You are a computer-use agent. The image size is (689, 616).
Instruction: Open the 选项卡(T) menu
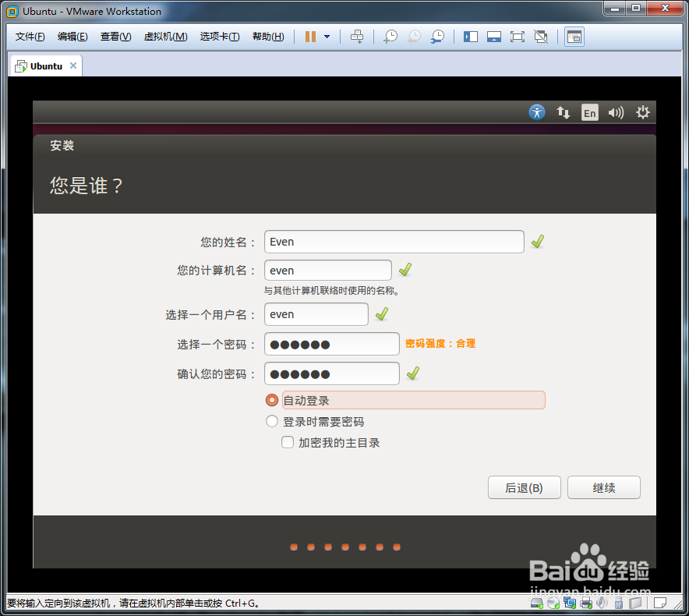pos(220,37)
